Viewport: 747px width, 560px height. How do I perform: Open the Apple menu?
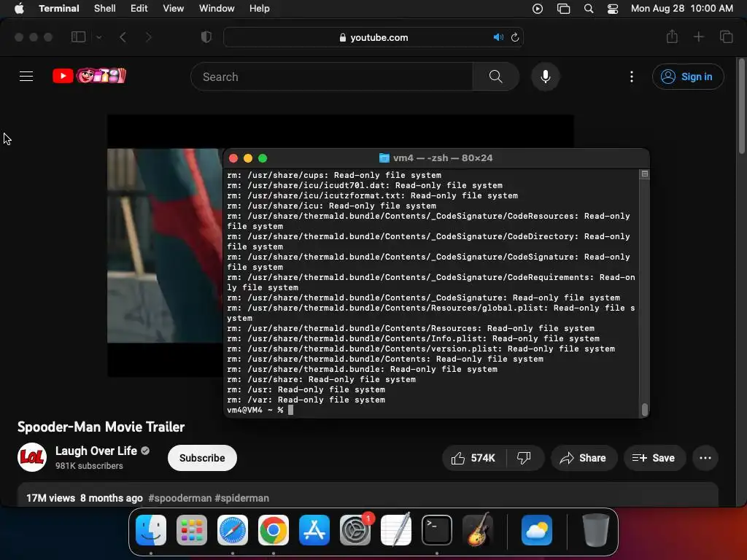19,9
